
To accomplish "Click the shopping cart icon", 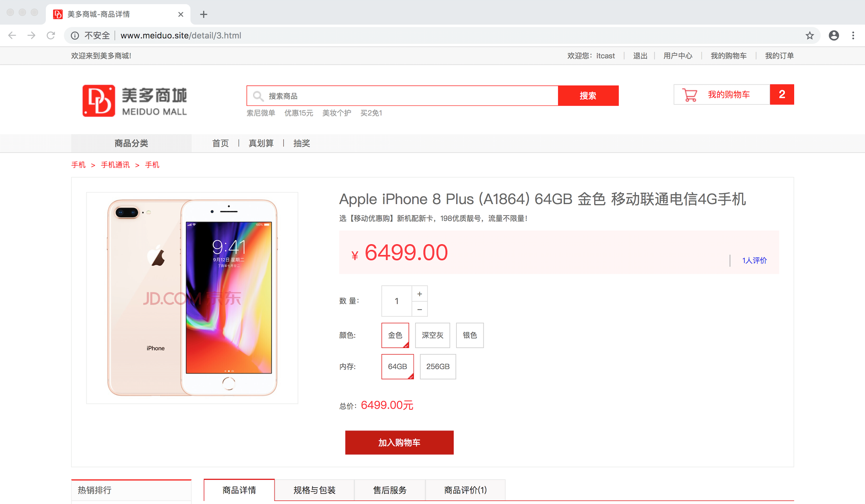I will click(690, 95).
